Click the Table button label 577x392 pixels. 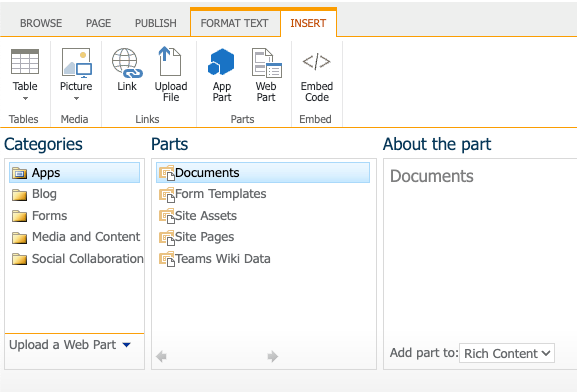click(x=25, y=86)
